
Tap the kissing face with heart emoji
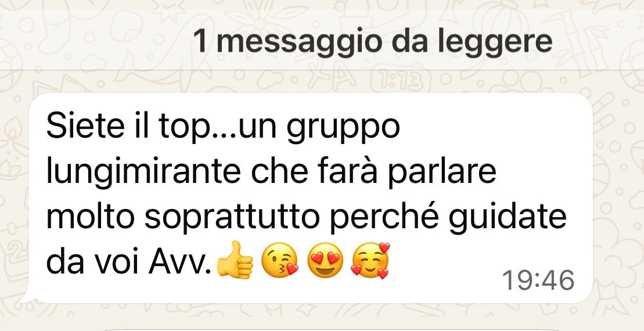[280, 260]
